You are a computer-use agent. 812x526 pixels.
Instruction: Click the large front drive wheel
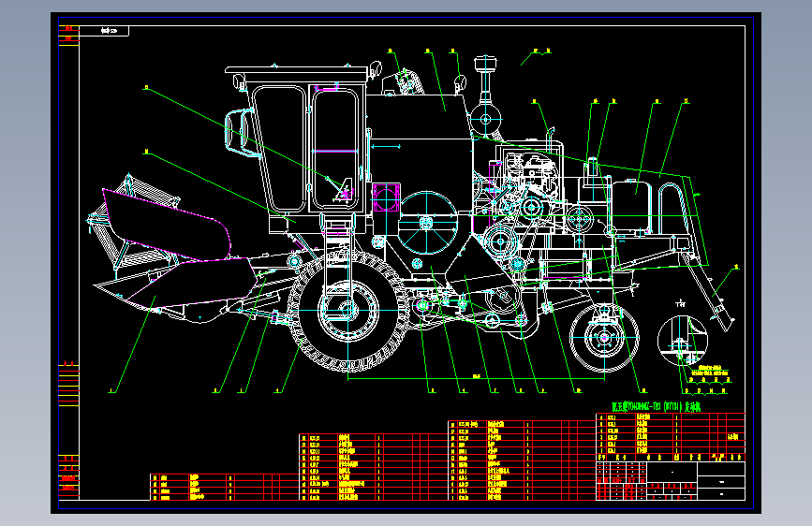click(347, 311)
